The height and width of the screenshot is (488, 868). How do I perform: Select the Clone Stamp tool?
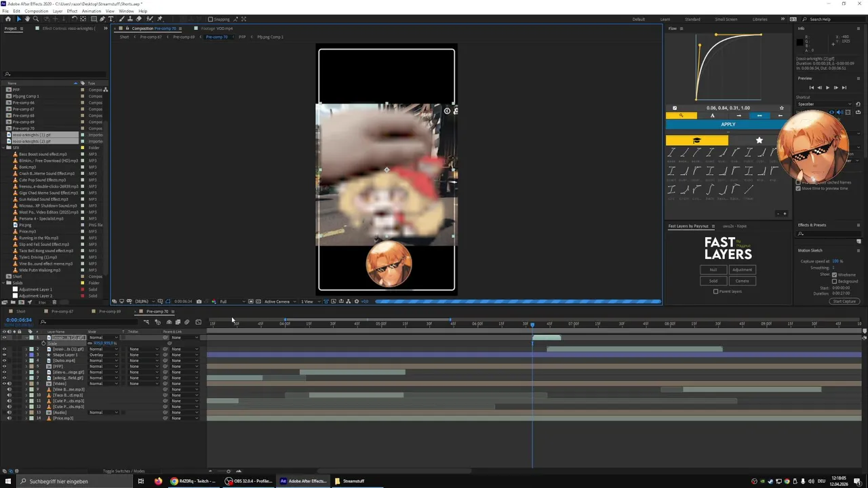point(130,19)
